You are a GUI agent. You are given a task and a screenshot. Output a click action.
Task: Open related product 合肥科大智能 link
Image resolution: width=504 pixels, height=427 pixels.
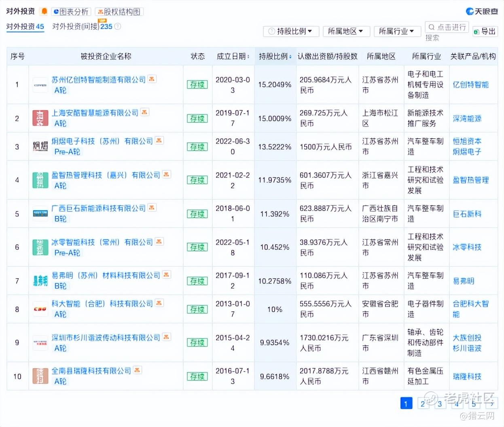point(470,309)
